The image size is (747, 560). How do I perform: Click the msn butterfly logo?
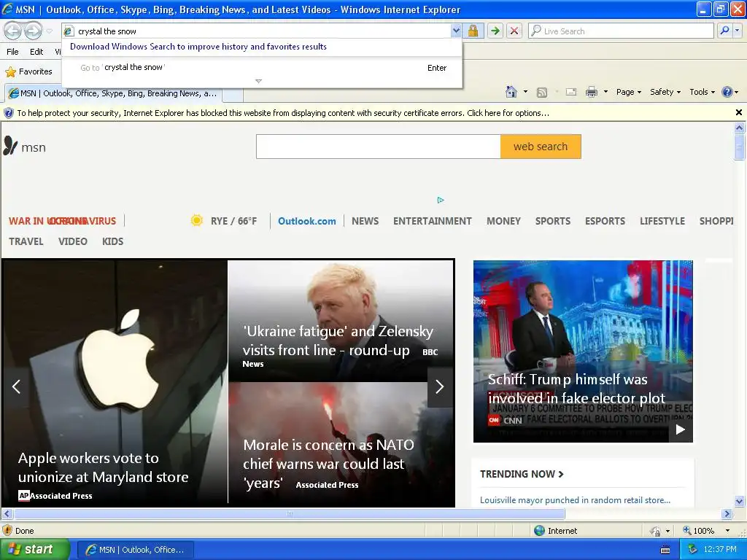[25, 146]
